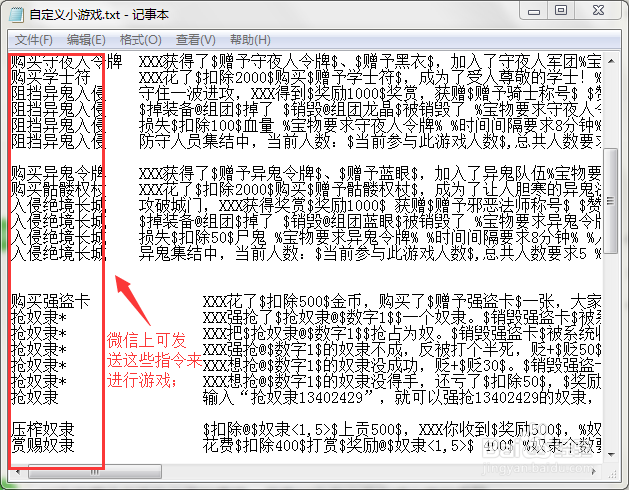
Task: Click the command text 购买异鬼令牌
Action: [x=58, y=173]
